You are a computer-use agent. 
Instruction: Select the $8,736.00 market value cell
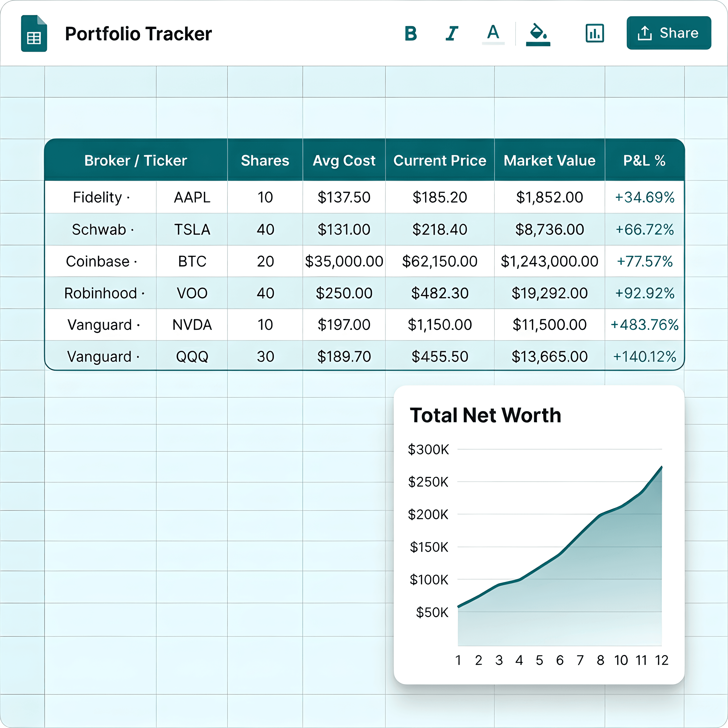click(x=549, y=229)
